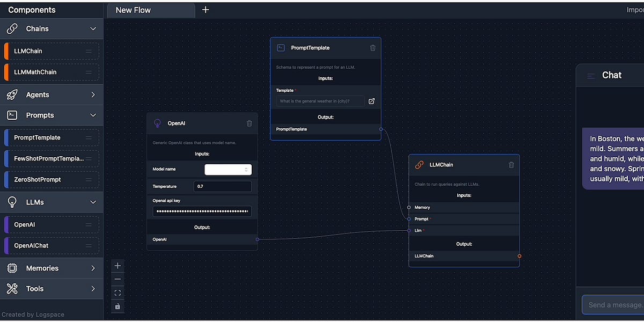Delete the PromptTemplate node via its trash icon
This screenshot has height=322, width=644.
[373, 48]
